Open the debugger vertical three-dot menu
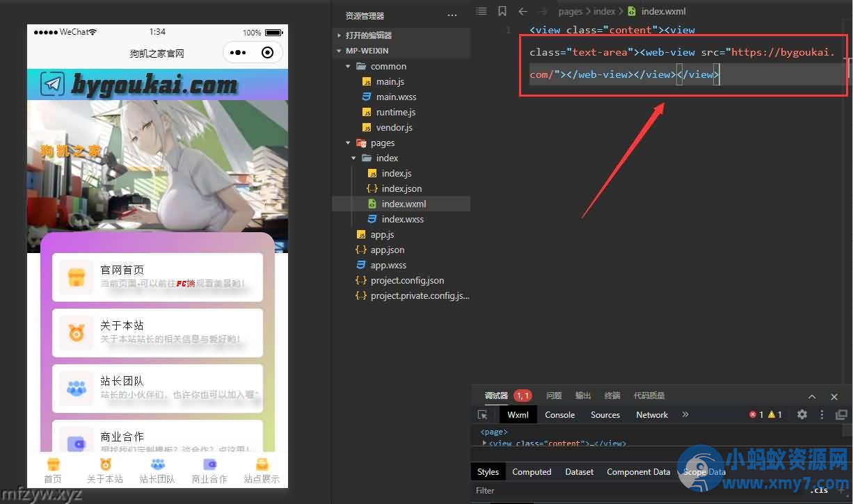Image resolution: width=853 pixels, height=504 pixels. pos(822,414)
